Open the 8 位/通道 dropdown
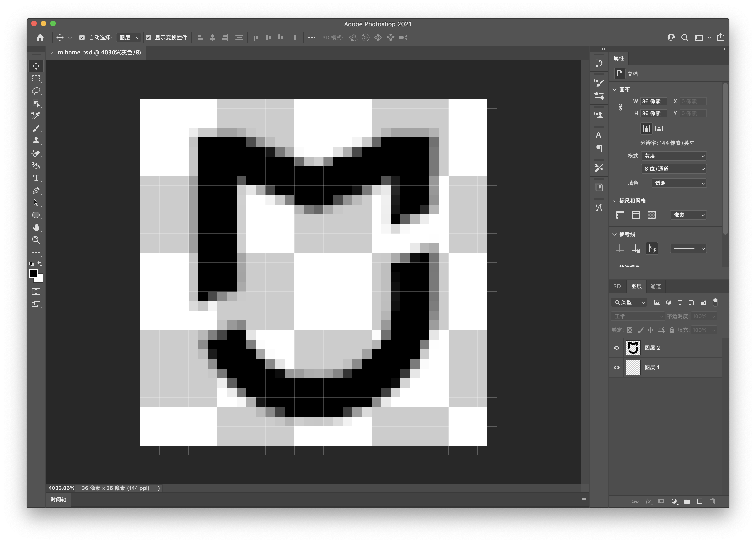This screenshot has width=756, height=543. point(674,169)
